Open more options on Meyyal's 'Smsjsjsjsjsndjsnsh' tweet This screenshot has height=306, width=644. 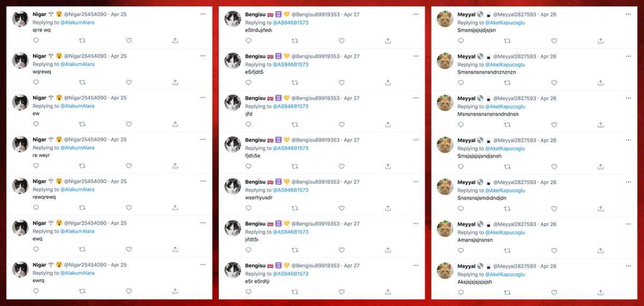pyautogui.click(x=628, y=140)
